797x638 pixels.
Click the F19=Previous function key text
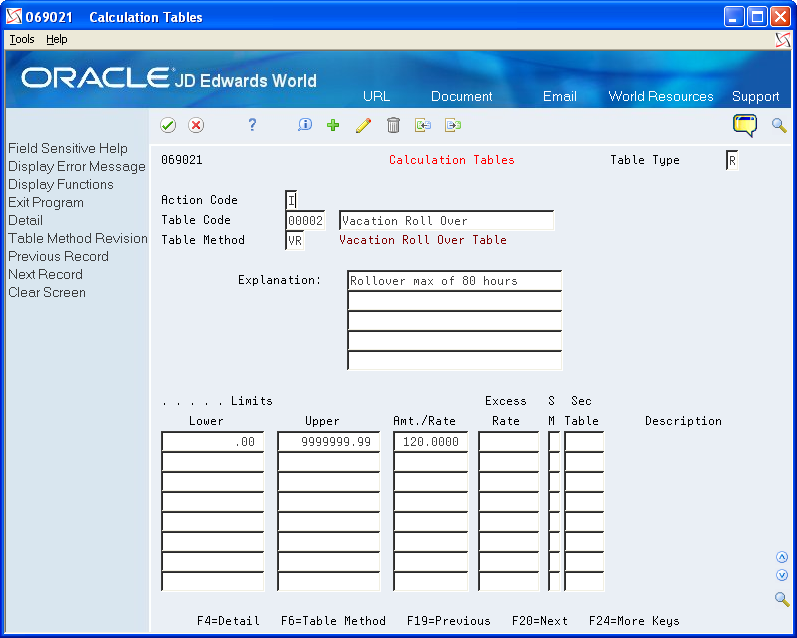point(449,621)
